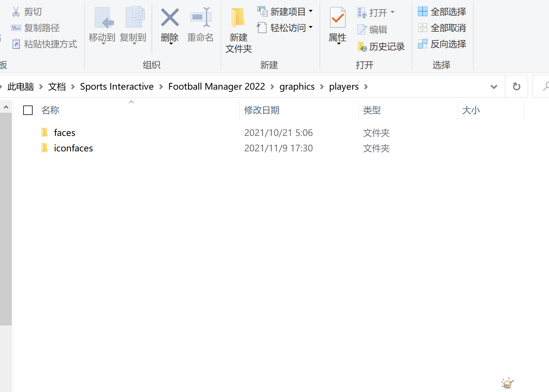Create a new folder with 新建文件夹
549x392 pixels.
[239, 31]
